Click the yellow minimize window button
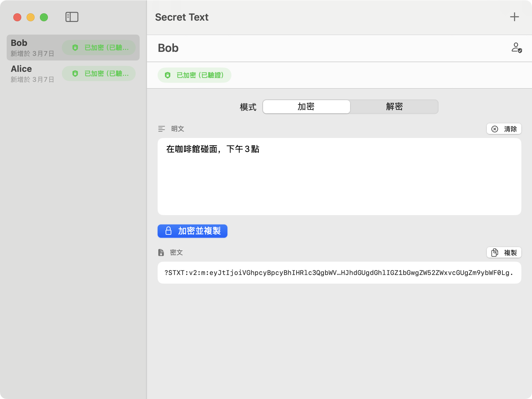This screenshot has width=532, height=399. (x=31, y=17)
